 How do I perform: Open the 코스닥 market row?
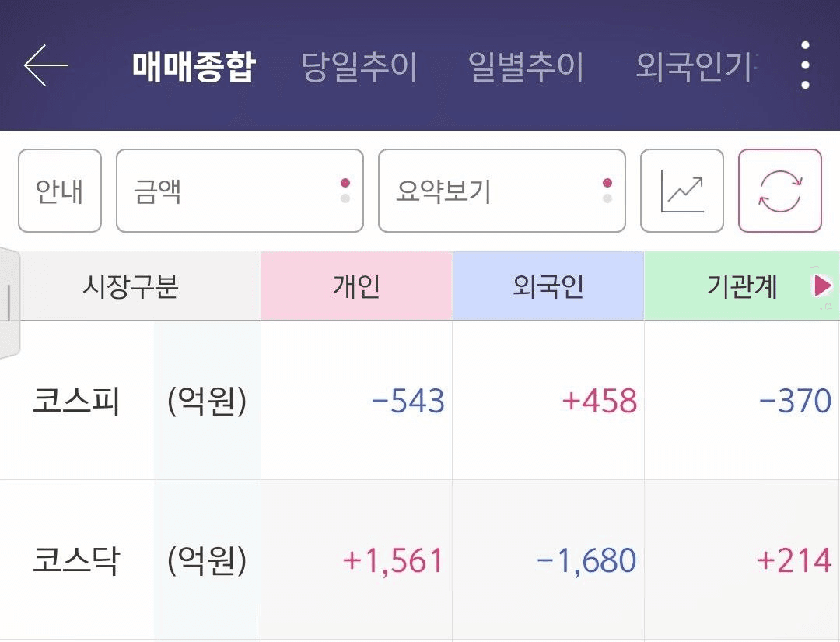tap(420, 560)
